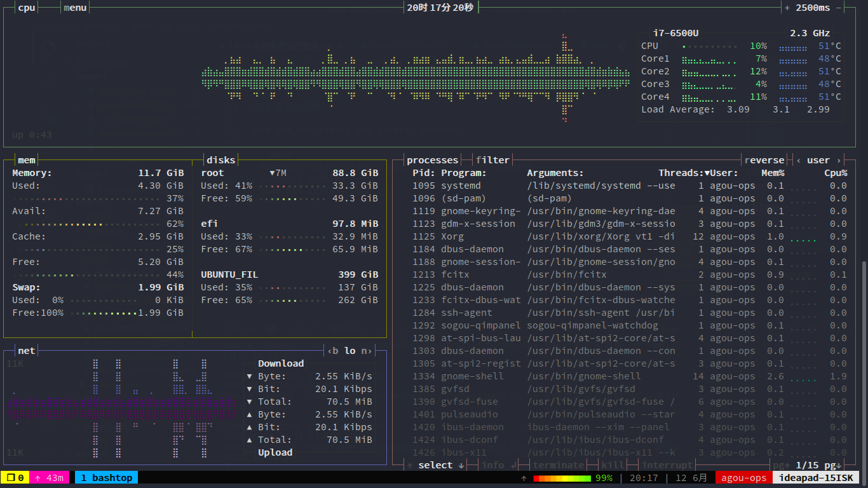Move process selection down with select arrow
Screen dimensions: 868x488
pyautogui.click(x=461, y=465)
